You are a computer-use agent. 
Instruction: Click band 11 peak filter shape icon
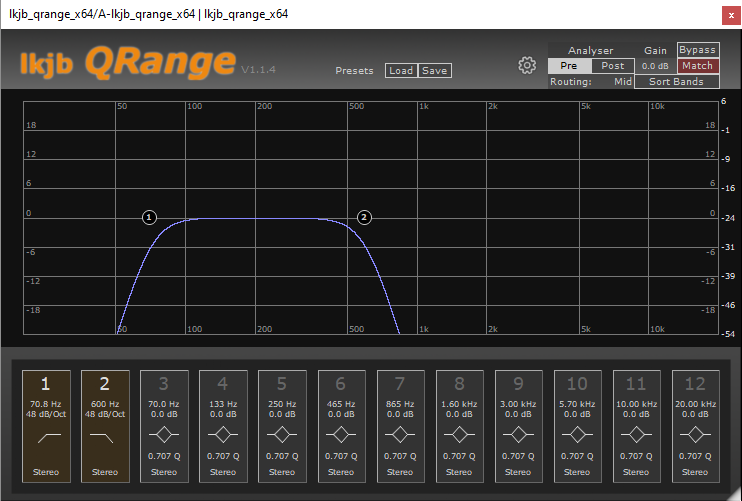pyautogui.click(x=636, y=434)
